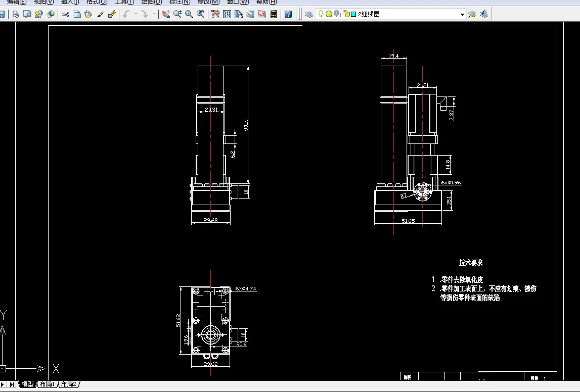Open the Undo history dropdown arrow
This screenshot has height=392, width=580.
pos(136,14)
